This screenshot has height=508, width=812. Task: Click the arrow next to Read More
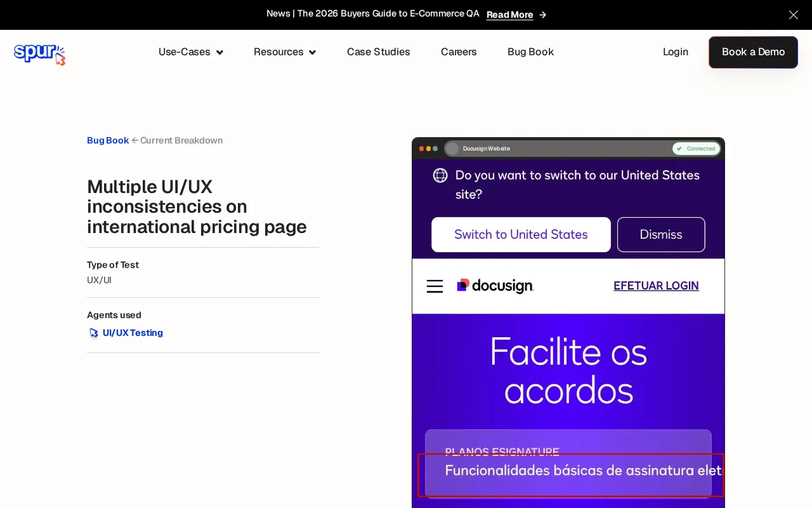pos(542,15)
